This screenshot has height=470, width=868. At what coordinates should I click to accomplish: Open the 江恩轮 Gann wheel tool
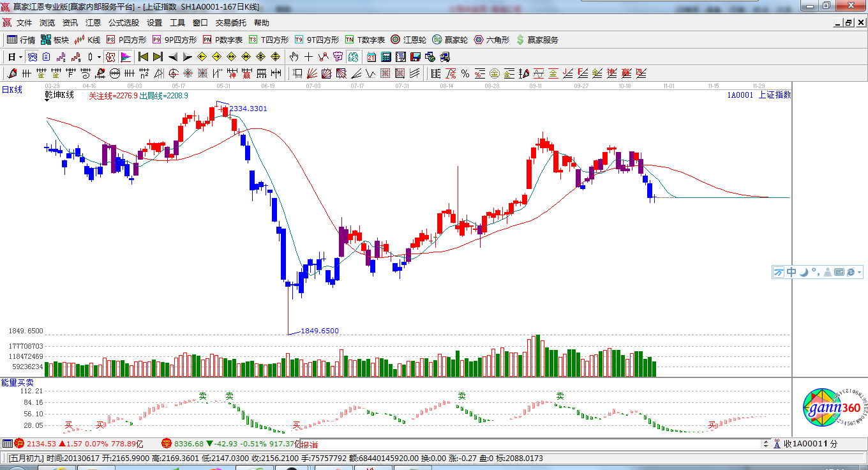click(x=408, y=40)
